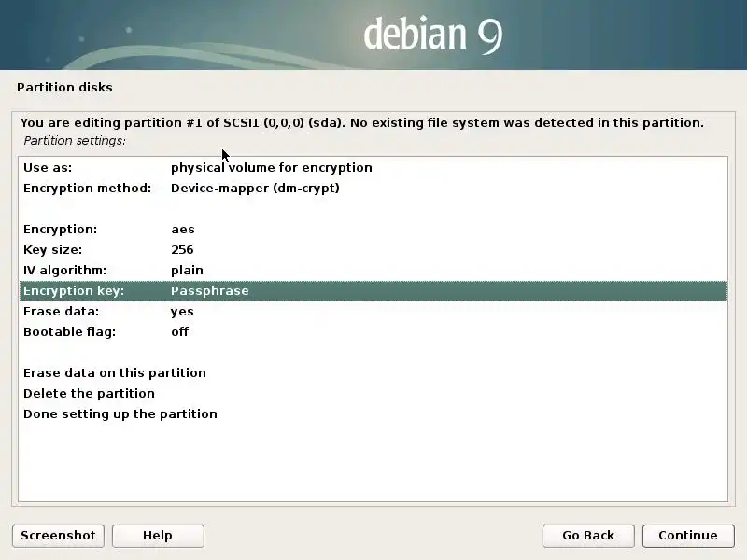
Task: Select the 'IV algorithm: plain' setting
Action: pos(373,270)
